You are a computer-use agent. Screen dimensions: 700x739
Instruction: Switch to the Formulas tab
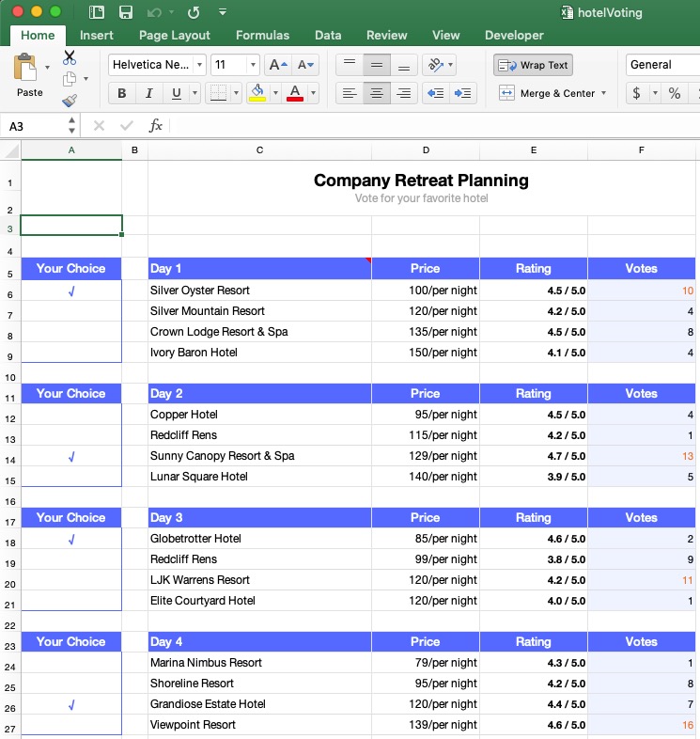tap(262, 35)
